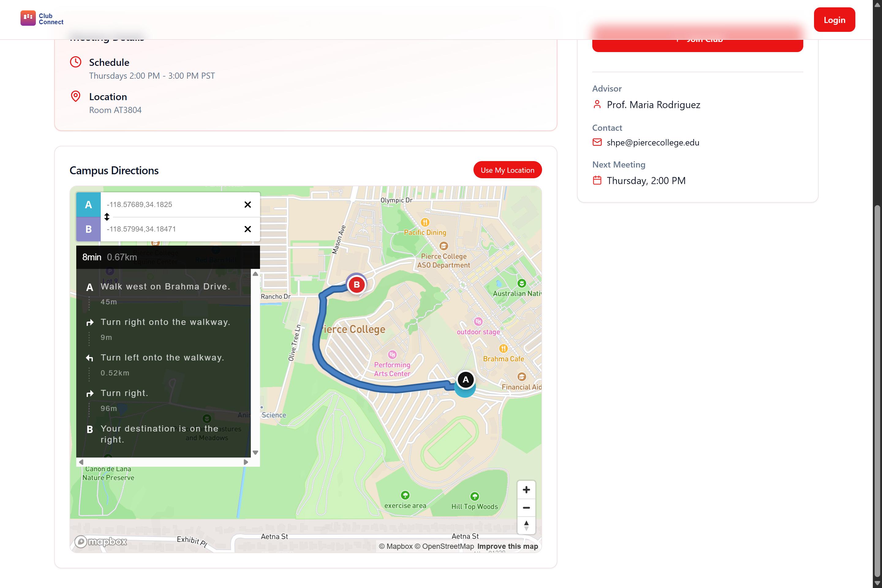The width and height of the screenshot is (882, 588).
Task: Click the Login button
Action: point(834,20)
